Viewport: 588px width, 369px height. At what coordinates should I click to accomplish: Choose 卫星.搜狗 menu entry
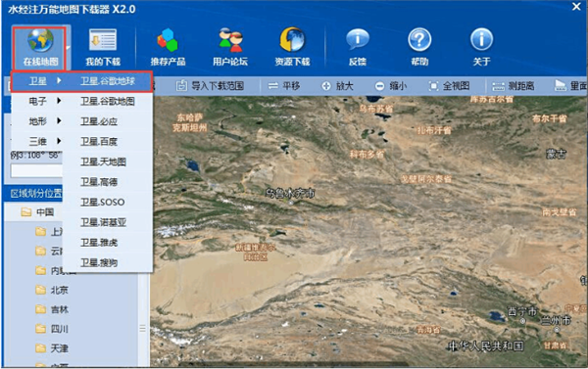point(108,263)
